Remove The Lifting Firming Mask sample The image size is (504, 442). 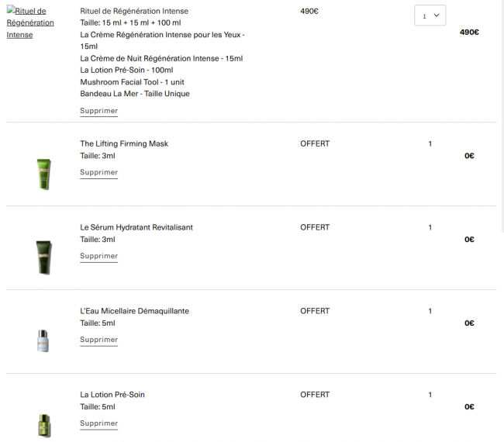pyautogui.click(x=98, y=173)
